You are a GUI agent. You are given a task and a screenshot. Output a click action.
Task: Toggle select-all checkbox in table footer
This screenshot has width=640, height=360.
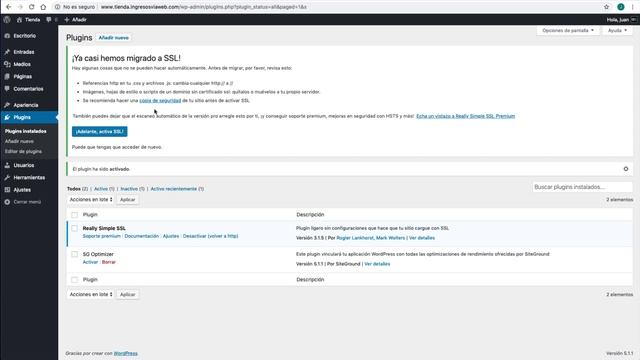point(74,280)
